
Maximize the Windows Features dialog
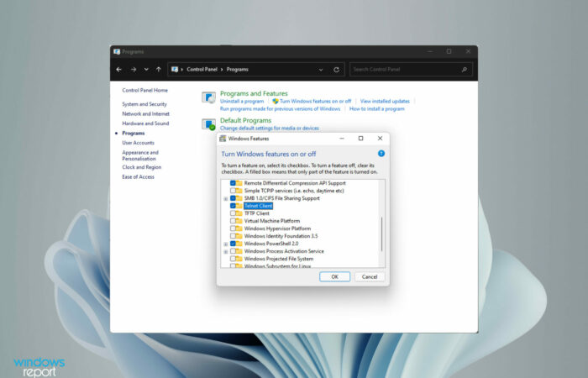click(x=360, y=139)
